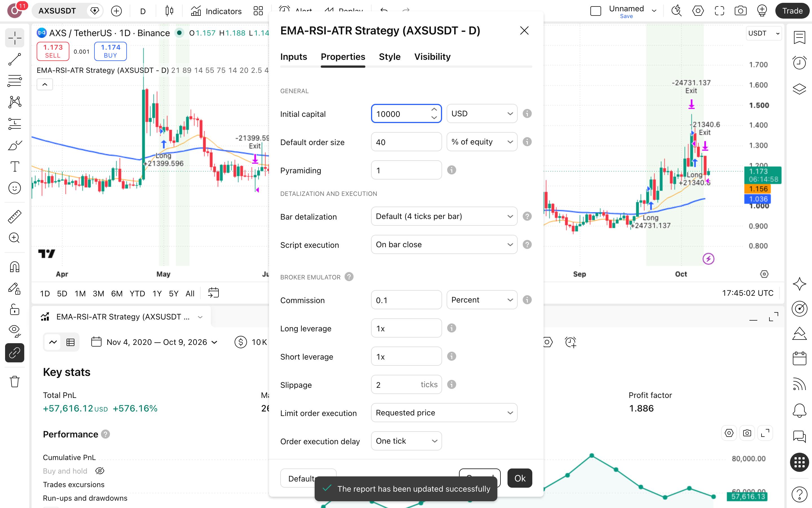
Task: Open the Limit order execution dropdown
Action: (444, 413)
